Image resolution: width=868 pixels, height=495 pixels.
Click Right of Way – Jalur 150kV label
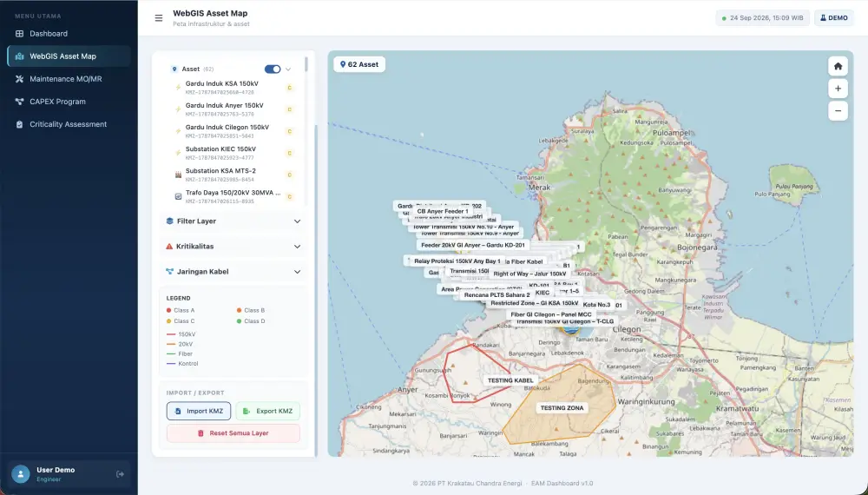coord(529,274)
